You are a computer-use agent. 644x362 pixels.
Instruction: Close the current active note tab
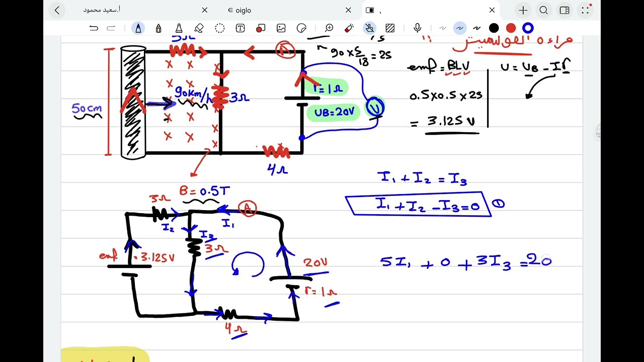(x=492, y=10)
